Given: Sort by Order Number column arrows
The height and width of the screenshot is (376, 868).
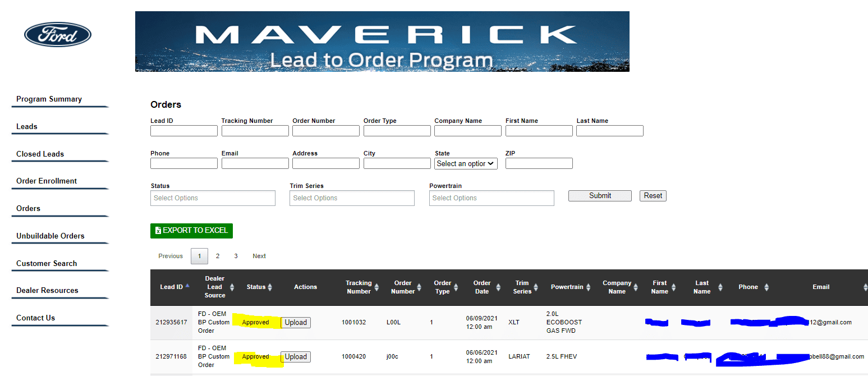Looking at the screenshot, I should pos(420,287).
